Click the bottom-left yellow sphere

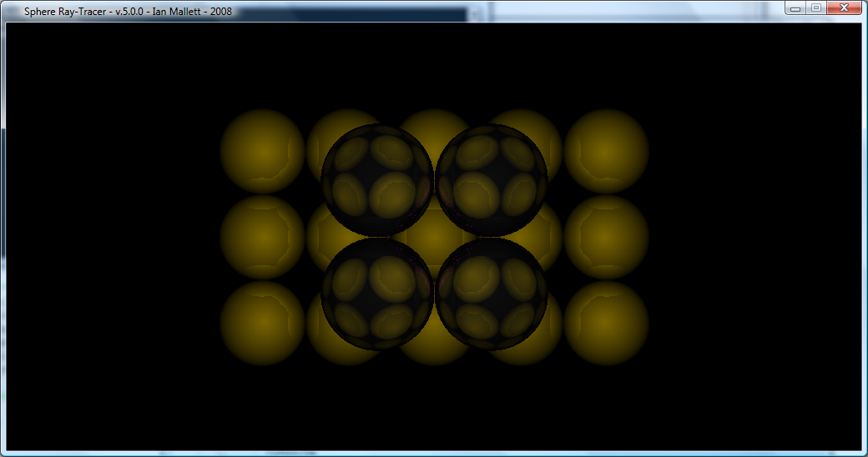point(262,323)
